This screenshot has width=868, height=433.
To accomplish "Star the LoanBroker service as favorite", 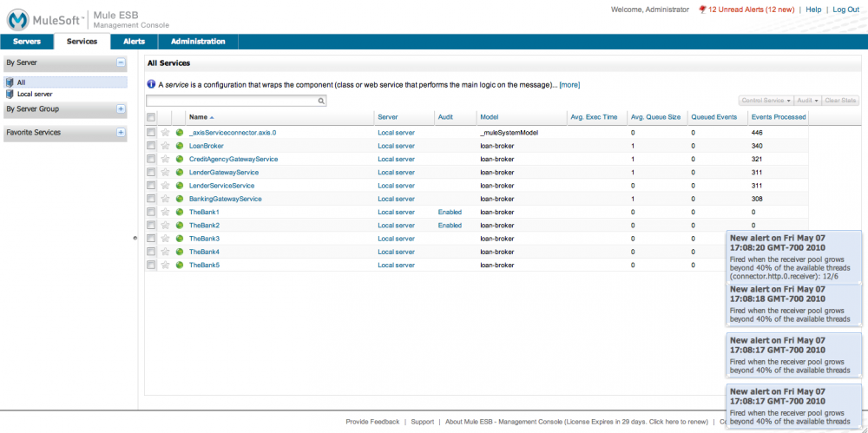I will pyautogui.click(x=165, y=146).
